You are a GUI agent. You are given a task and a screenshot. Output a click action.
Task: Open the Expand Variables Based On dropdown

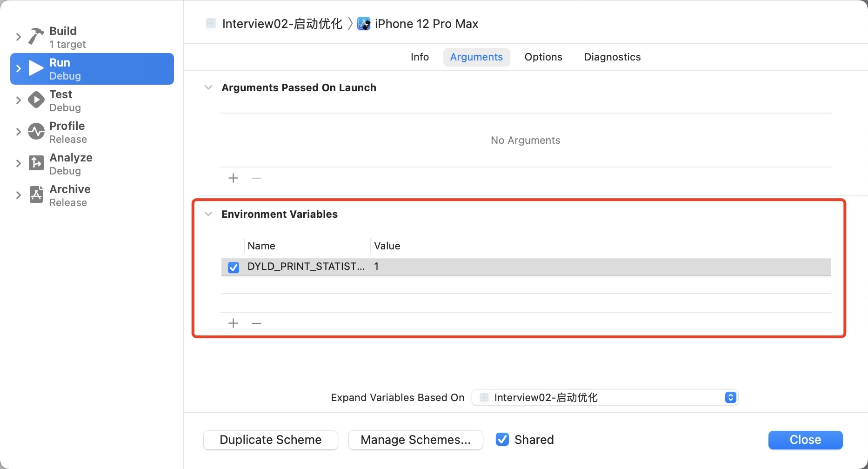605,397
